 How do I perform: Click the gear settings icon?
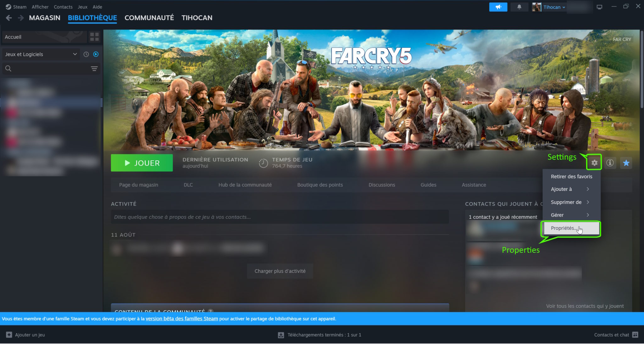coord(594,163)
